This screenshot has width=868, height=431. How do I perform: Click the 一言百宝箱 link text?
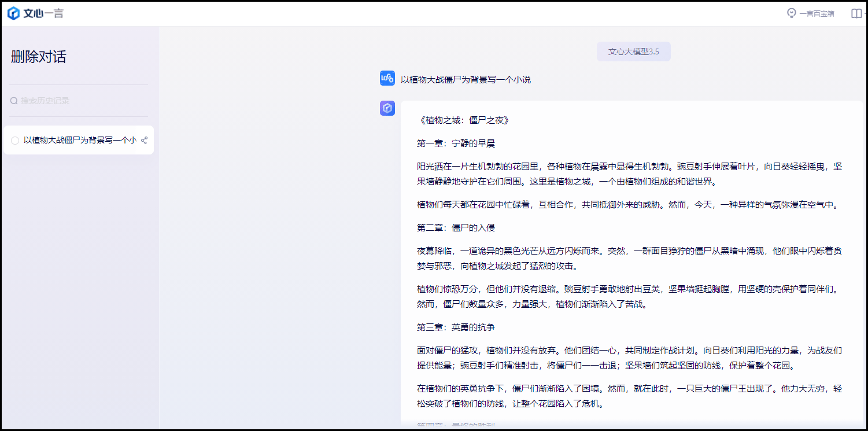tap(817, 13)
